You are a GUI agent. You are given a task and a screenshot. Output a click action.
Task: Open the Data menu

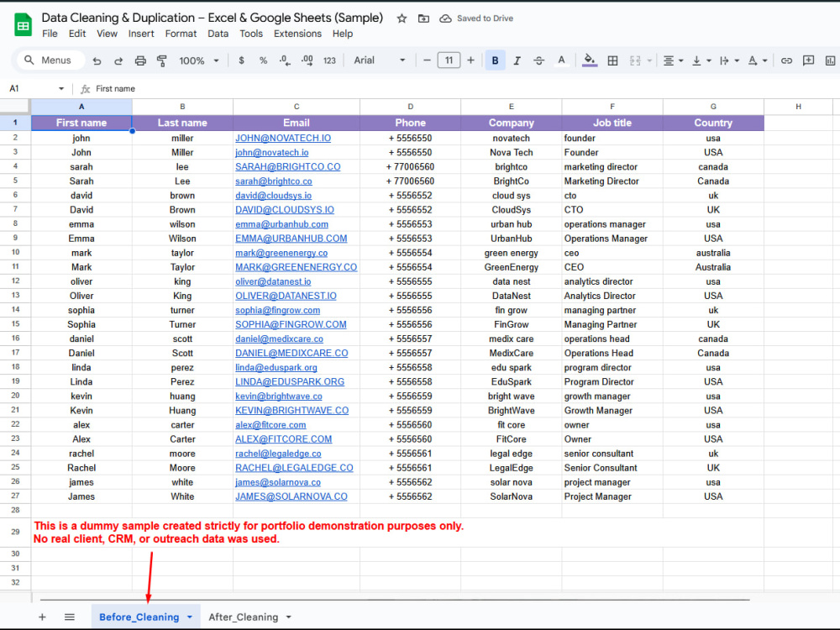point(218,34)
